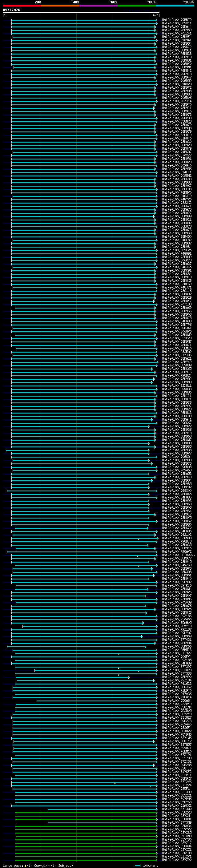The height and width of the screenshot is (868, 197).
Task: Select the AV777476 query name label
Action: click(x=11, y=10)
